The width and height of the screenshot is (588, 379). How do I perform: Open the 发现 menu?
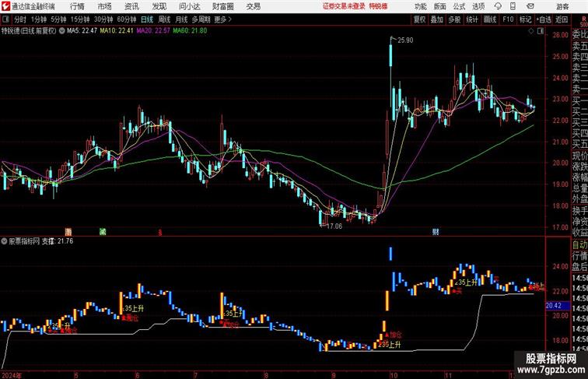click(159, 6)
